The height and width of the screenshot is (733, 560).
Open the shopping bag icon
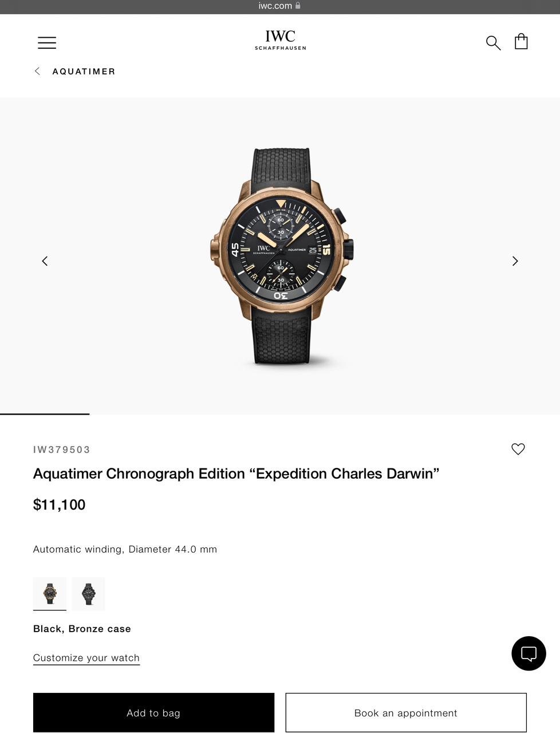tap(521, 41)
